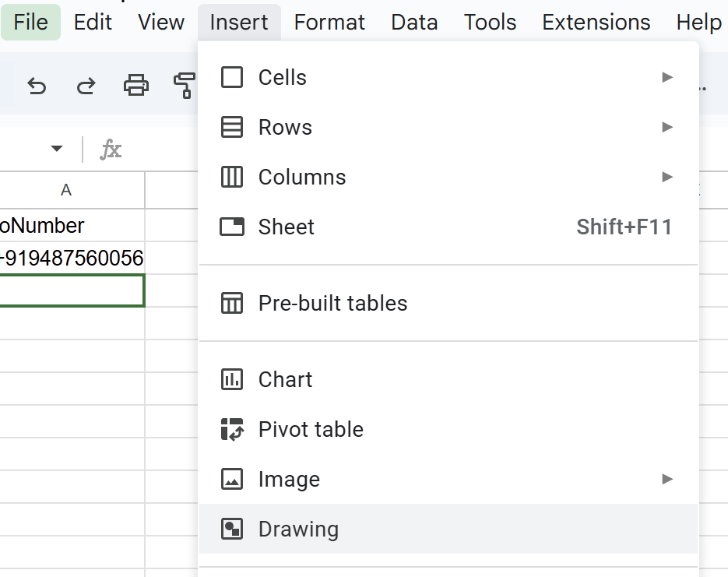Select the Paint format tool icon
The width and height of the screenshot is (728, 577).
(x=185, y=86)
